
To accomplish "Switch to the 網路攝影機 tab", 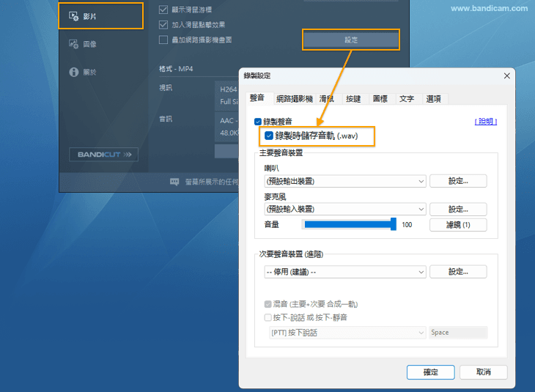I will click(295, 99).
